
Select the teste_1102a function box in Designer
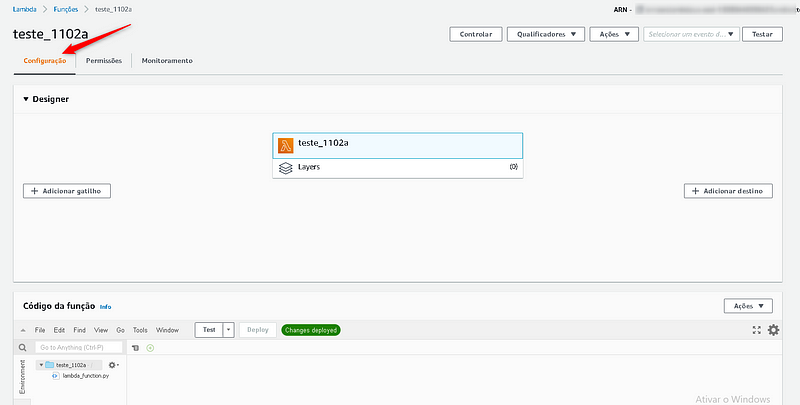click(x=398, y=145)
